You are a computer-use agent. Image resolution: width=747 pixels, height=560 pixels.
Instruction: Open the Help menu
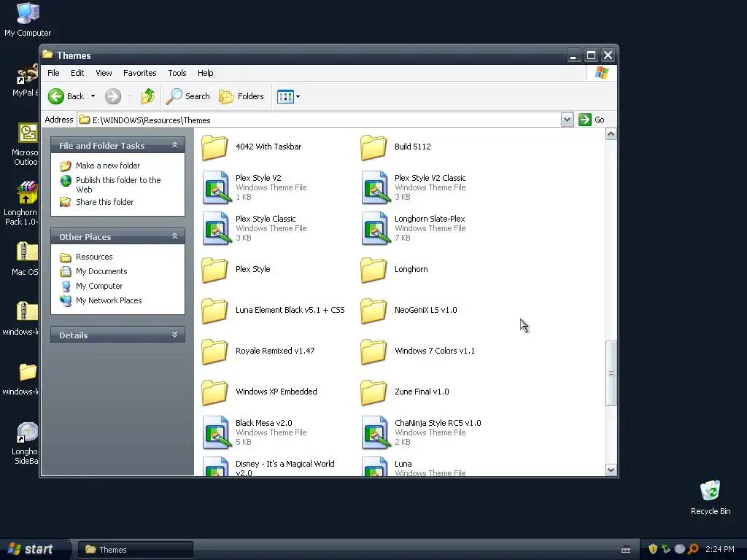[x=205, y=73]
